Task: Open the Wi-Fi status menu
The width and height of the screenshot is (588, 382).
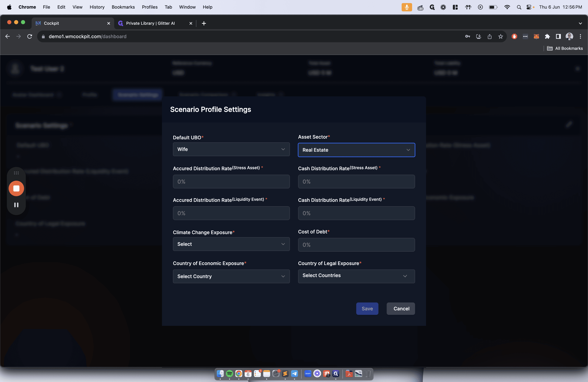Action: point(507,7)
